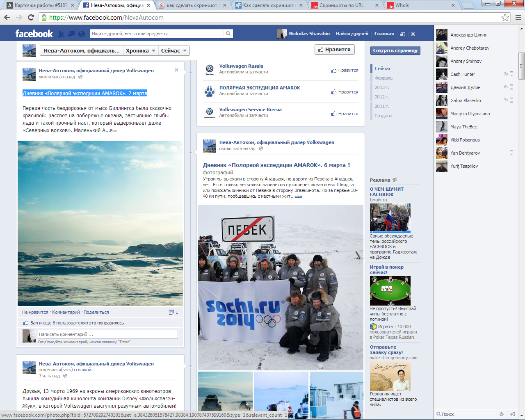Image resolution: width=525 pixels, height=420 pixels.
Task: Jump to 2013 г. in timeline
Action: 382,87
